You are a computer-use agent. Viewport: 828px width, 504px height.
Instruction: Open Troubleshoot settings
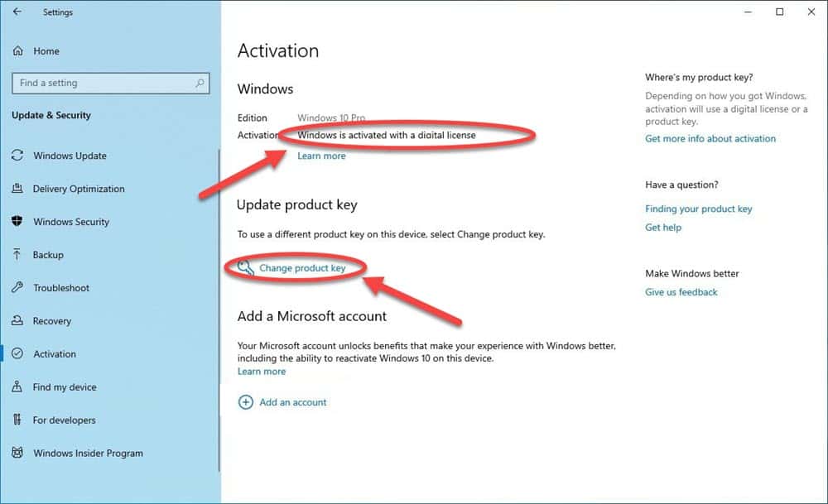tap(61, 288)
